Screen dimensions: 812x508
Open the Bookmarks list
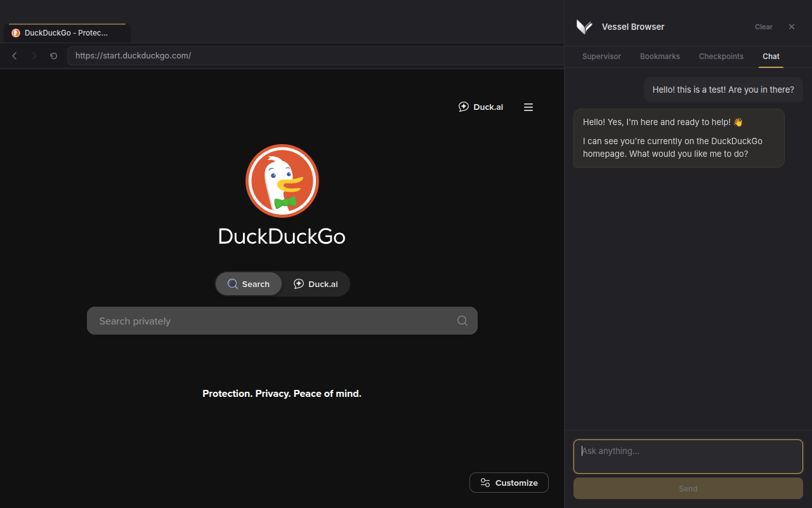660,57
